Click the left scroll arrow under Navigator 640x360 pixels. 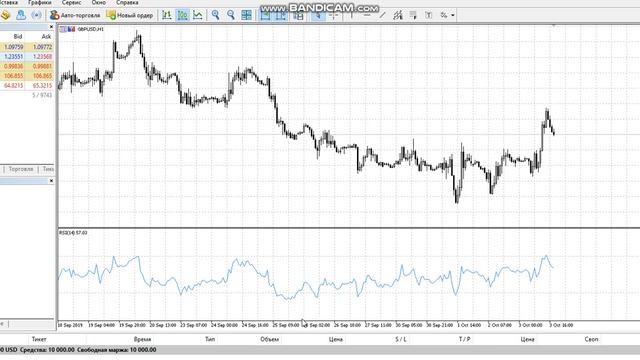(x=2, y=324)
